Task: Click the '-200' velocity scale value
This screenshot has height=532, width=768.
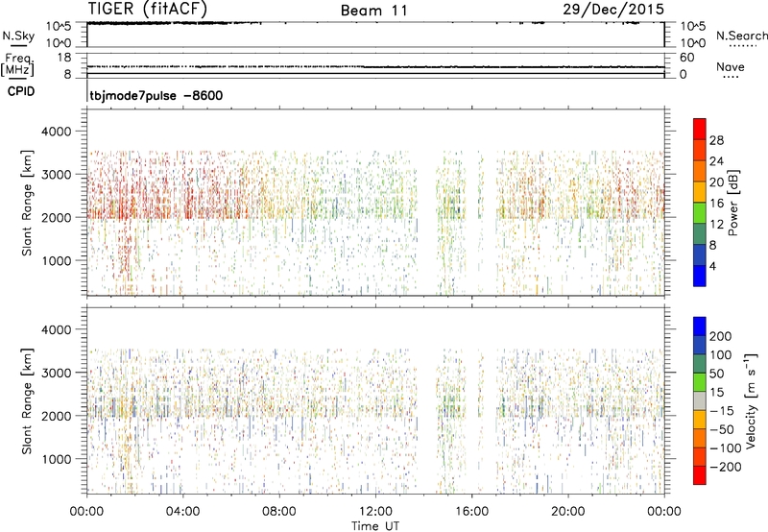Action: [x=725, y=467]
